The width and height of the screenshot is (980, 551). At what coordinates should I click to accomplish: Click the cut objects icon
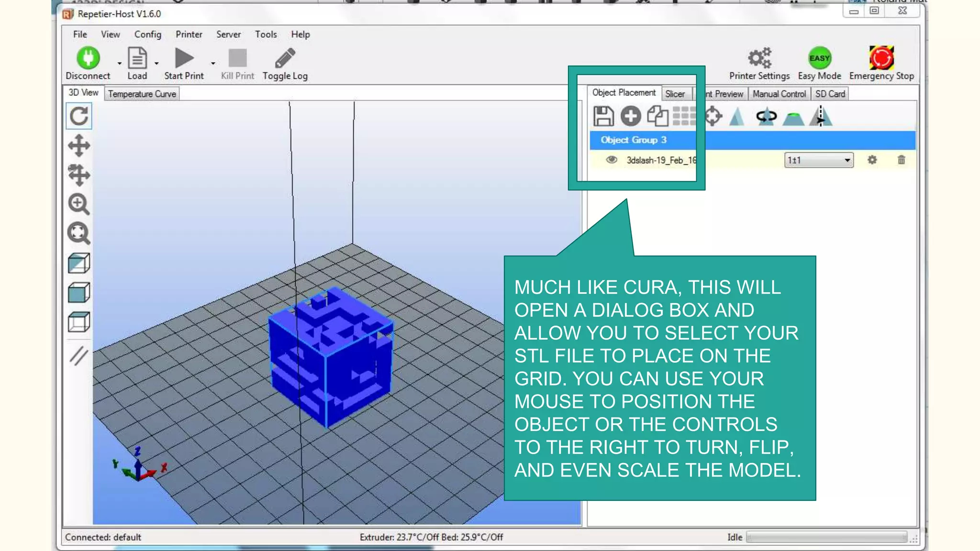[793, 118]
